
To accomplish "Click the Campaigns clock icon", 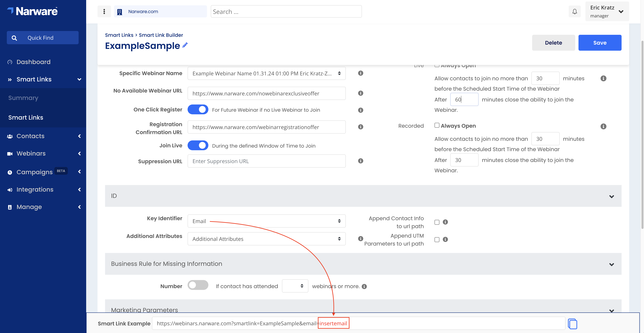I will 10,172.
